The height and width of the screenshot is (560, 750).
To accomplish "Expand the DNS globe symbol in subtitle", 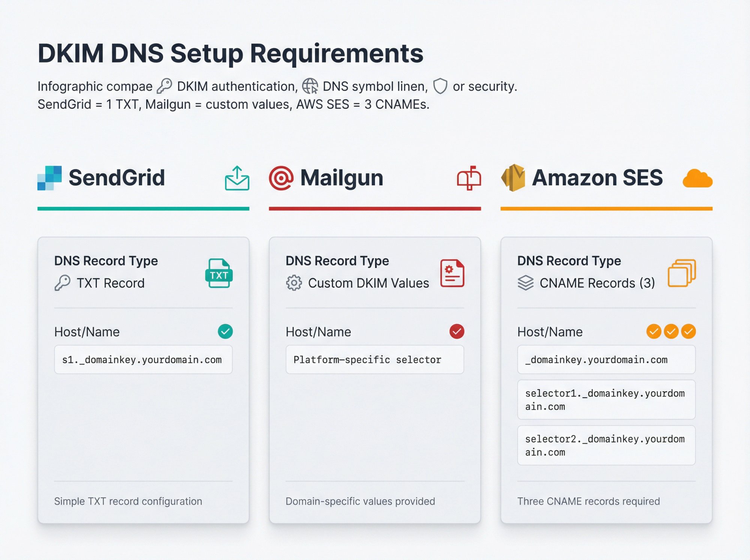I will click(310, 86).
